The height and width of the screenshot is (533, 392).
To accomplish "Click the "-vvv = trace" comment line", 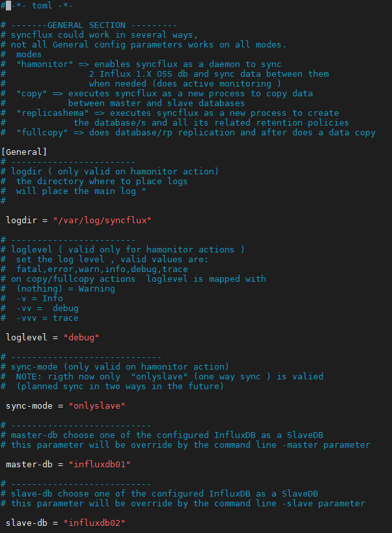I will coord(48,318).
